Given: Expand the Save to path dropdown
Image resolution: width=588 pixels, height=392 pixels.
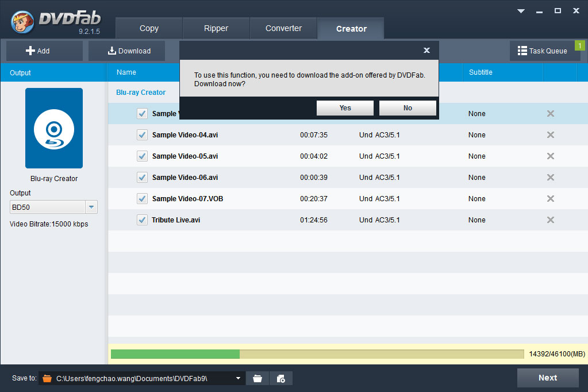Looking at the screenshot, I should point(238,378).
